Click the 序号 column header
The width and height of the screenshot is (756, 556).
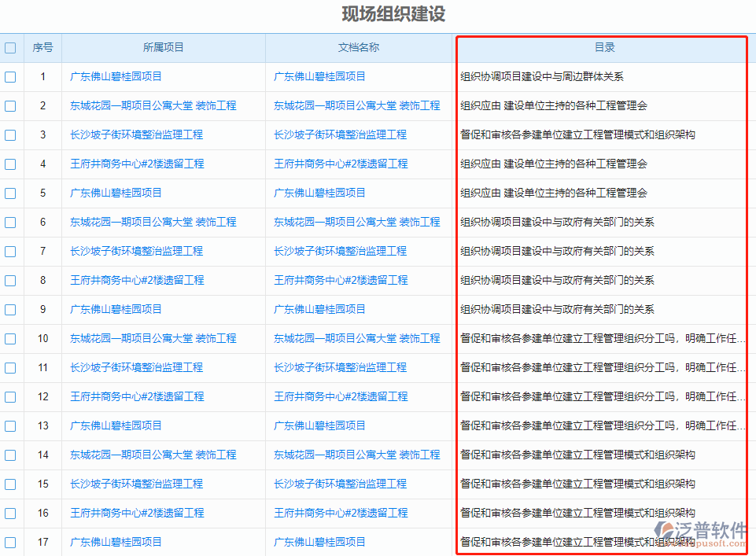(42, 47)
